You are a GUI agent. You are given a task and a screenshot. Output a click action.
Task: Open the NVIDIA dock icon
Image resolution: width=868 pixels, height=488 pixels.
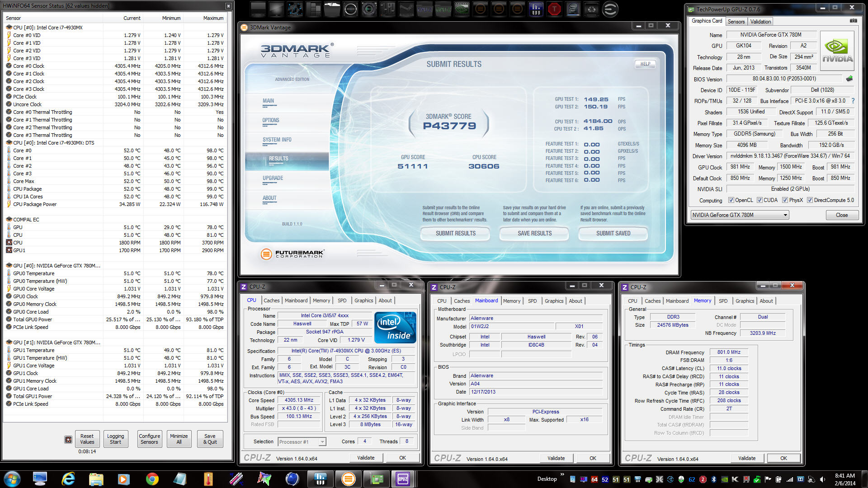(462, 9)
